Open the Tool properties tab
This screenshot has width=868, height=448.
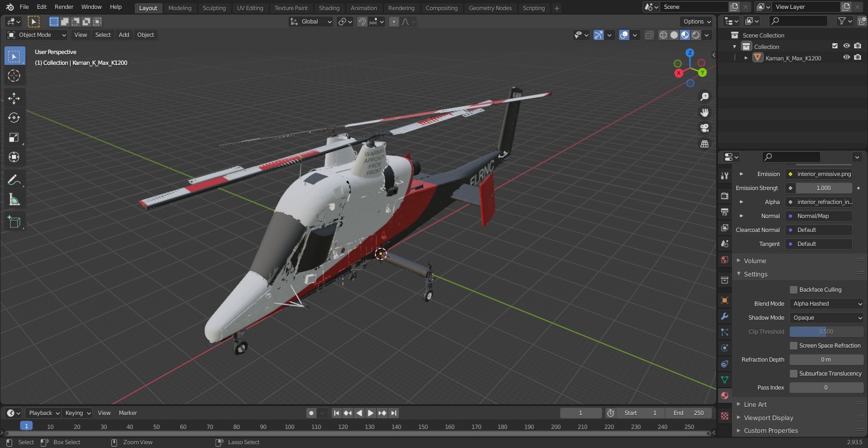point(724,175)
